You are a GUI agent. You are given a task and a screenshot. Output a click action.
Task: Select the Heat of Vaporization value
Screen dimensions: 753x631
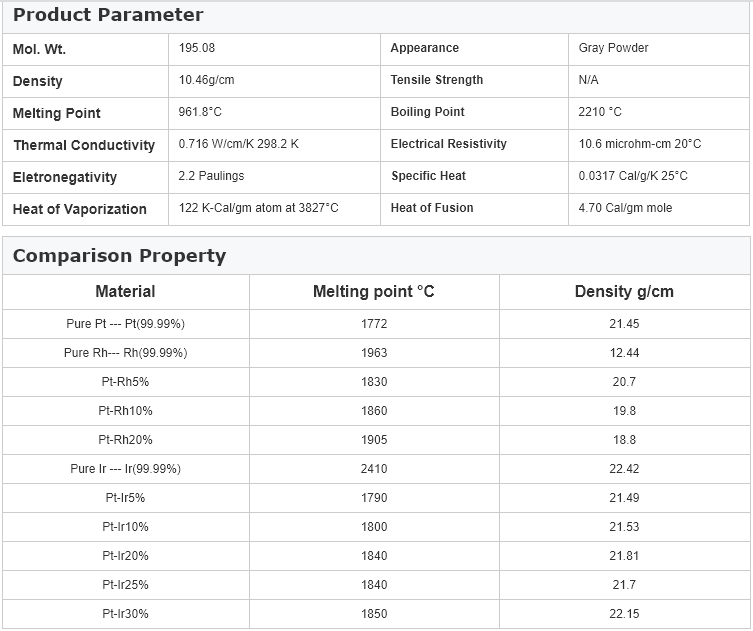[x=258, y=208]
